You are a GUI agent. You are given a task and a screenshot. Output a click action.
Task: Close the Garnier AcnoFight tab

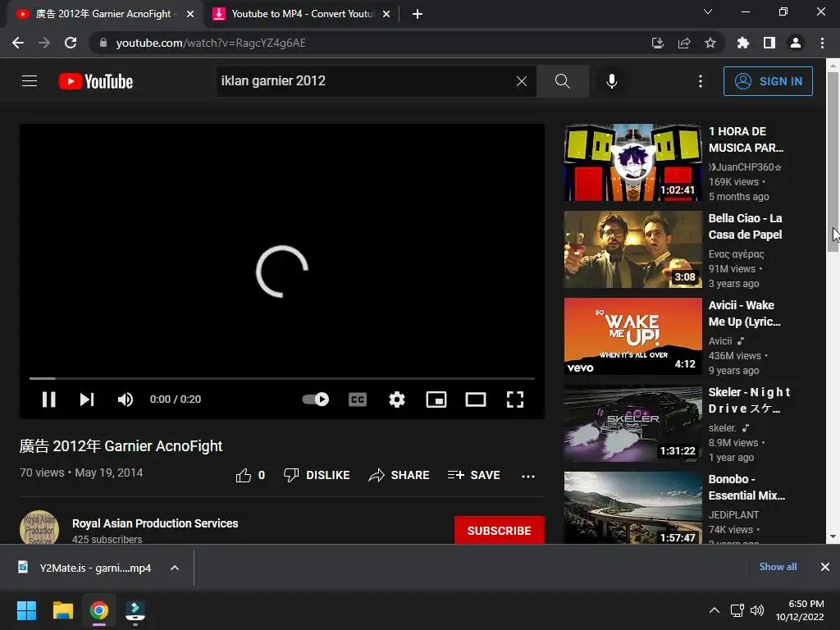pos(190,14)
